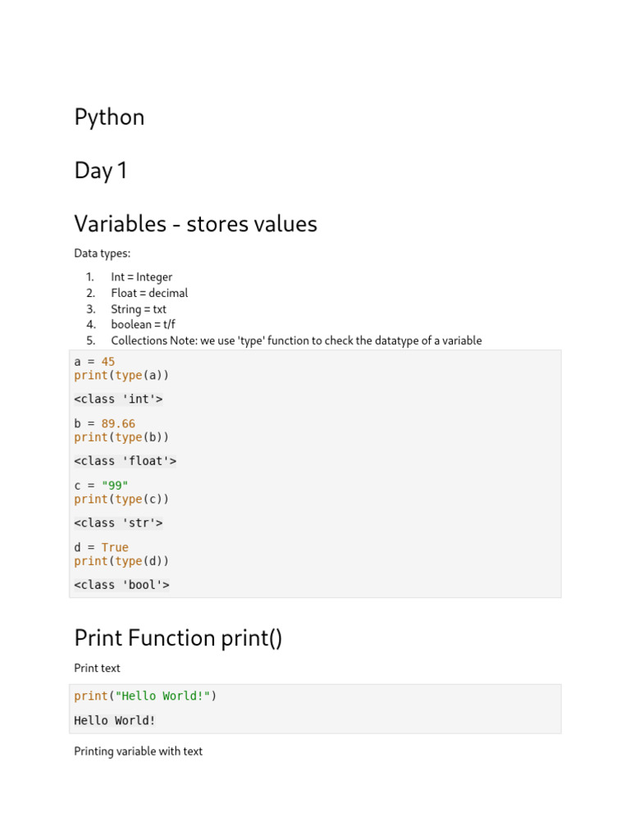Image resolution: width=630 pixels, height=840 pixels.
Task: Select list item 'boolean = t/f'
Action: pyautogui.click(x=143, y=324)
